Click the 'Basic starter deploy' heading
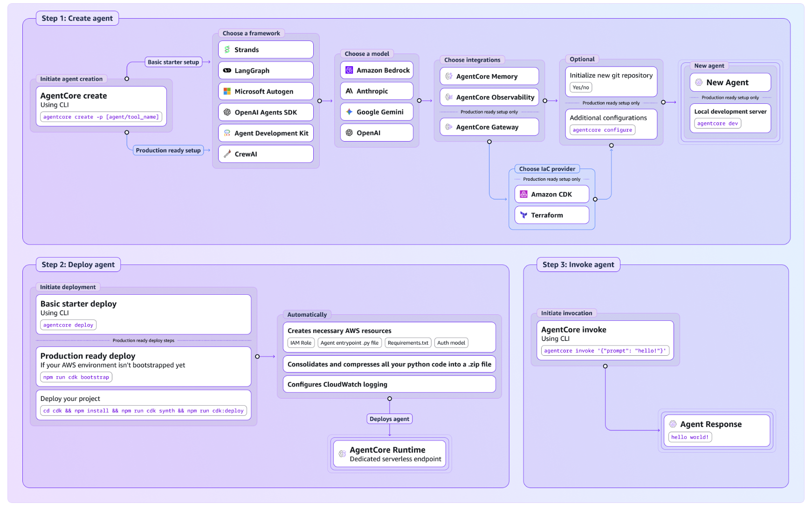 78,304
